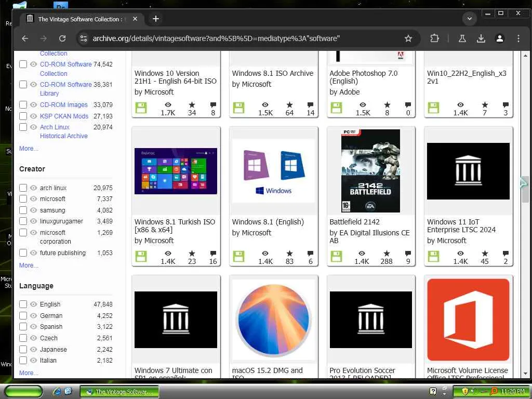Viewport: 532px width, 399px height.
Task: Click the taskbar clock showing 11:20 PM
Action: [x=513, y=392]
